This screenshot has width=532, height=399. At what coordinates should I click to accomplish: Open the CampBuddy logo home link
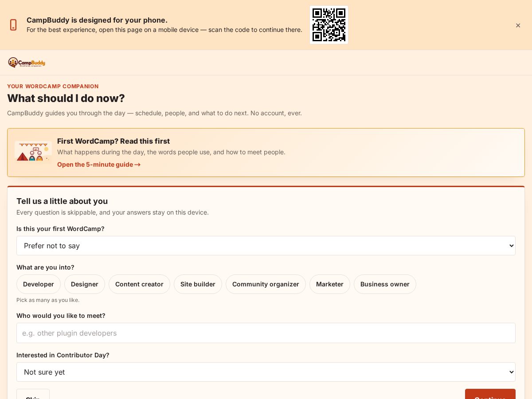pyautogui.click(x=27, y=63)
